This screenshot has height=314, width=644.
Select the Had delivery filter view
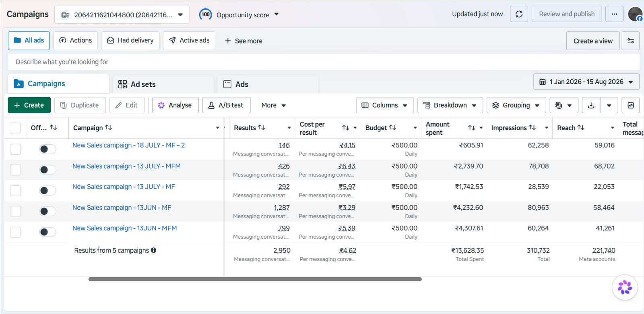[130, 41]
